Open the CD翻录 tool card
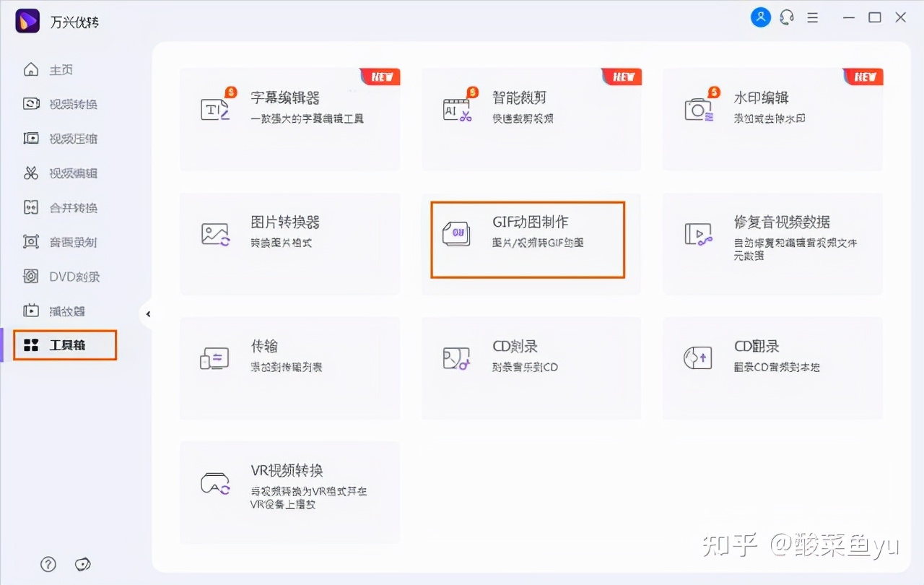The height and width of the screenshot is (585, 924). pyautogui.click(x=773, y=368)
